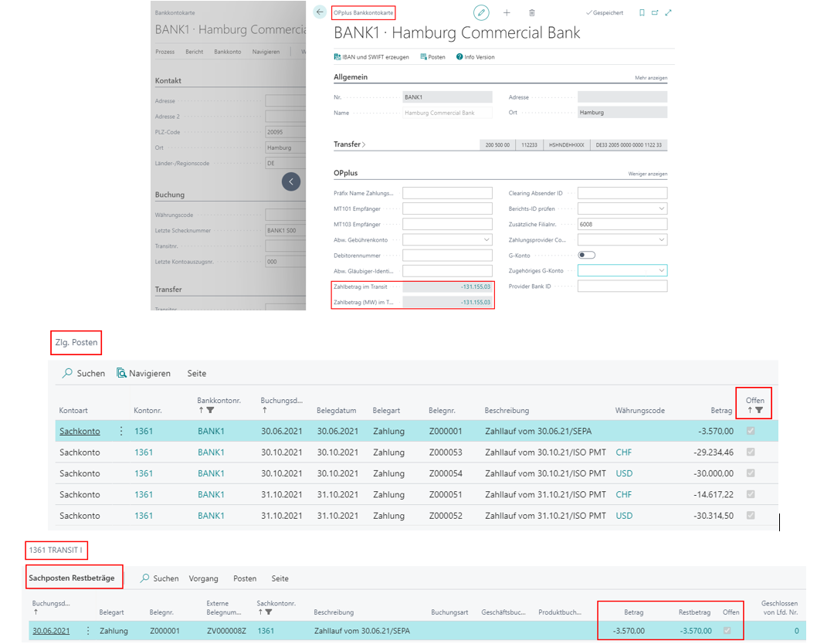Click the Restbetrag value -3.570,00
Image resolution: width=817 pixels, height=644 pixels.
(x=696, y=630)
